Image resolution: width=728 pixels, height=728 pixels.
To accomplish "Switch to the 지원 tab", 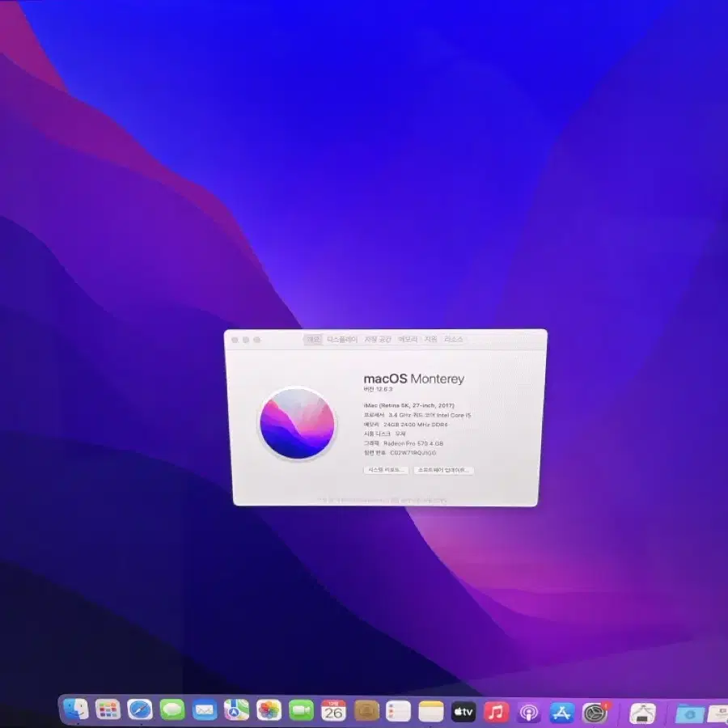I will click(x=431, y=340).
